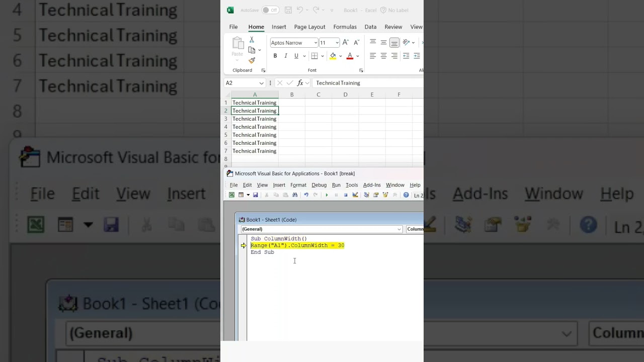Toggle Bottom Align in Alignment group
The height and width of the screenshot is (362, 644).
(394, 42)
